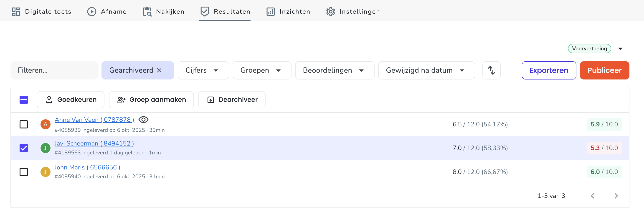
Task: Open the Gewijzigd na datum dropdown
Action: tap(426, 70)
